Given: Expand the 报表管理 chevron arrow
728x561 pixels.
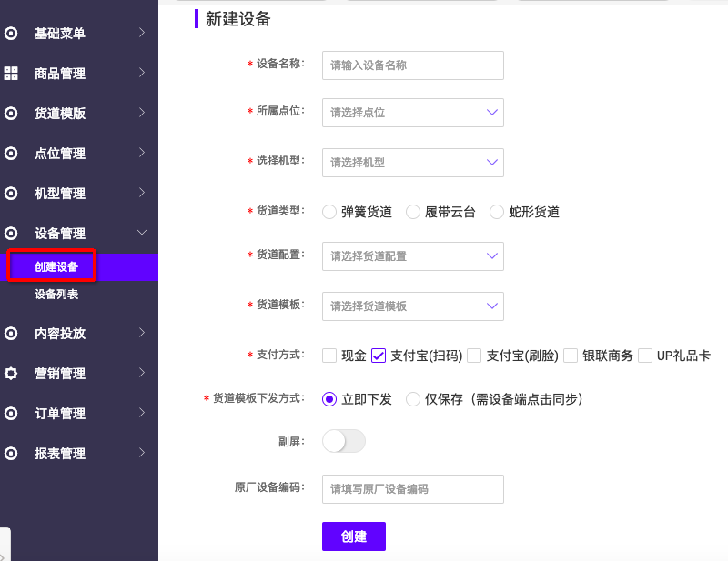Looking at the screenshot, I should (x=142, y=452).
